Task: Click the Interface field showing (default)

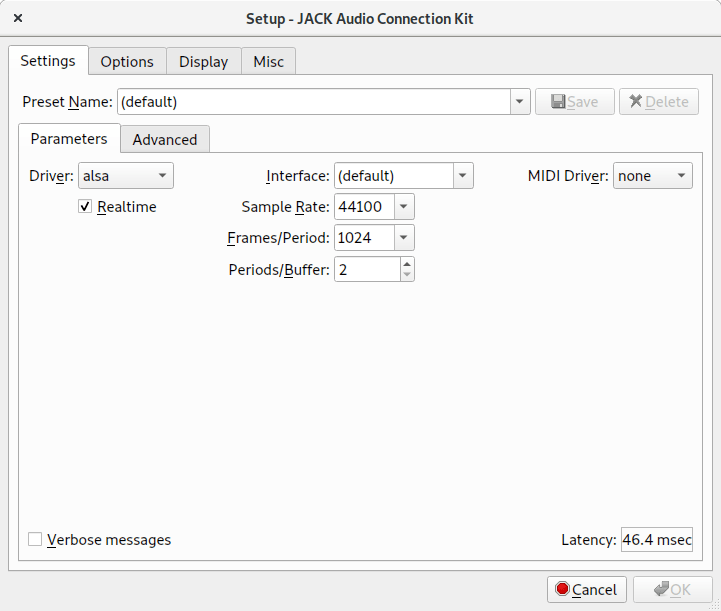Action: tap(394, 176)
